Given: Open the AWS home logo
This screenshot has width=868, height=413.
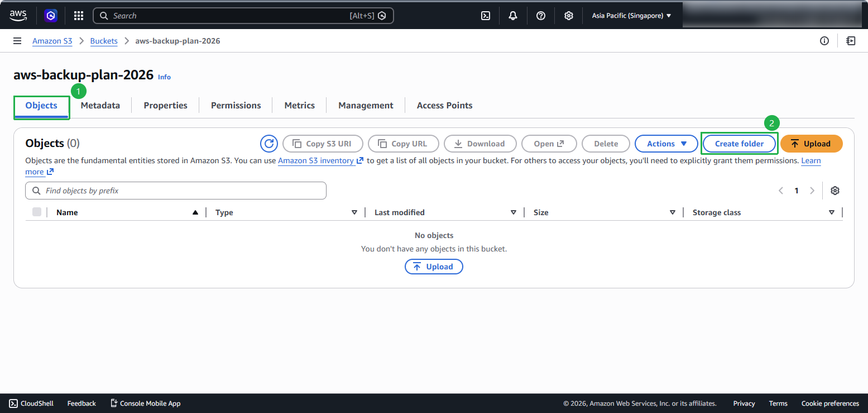Looking at the screenshot, I should pos(18,16).
